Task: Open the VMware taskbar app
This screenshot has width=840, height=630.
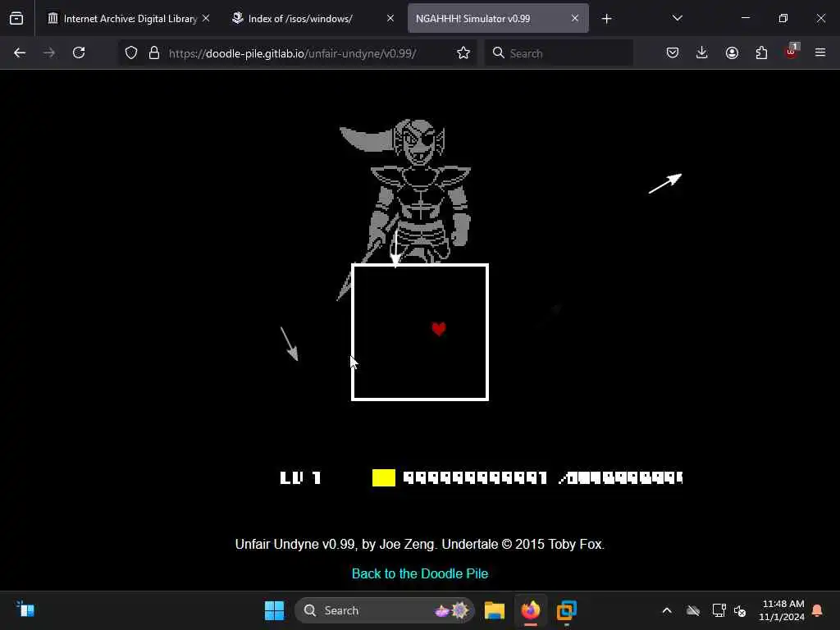Action: 566,610
